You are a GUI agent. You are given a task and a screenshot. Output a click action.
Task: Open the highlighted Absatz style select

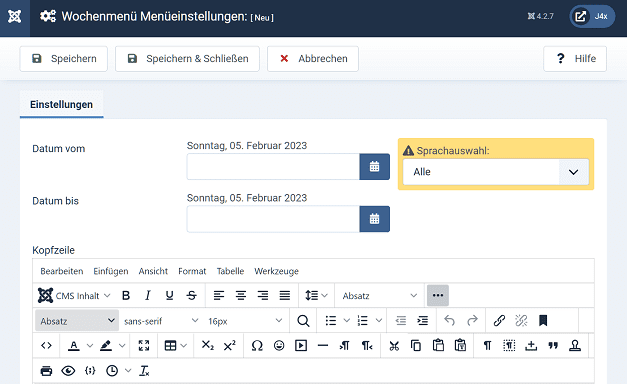click(77, 321)
